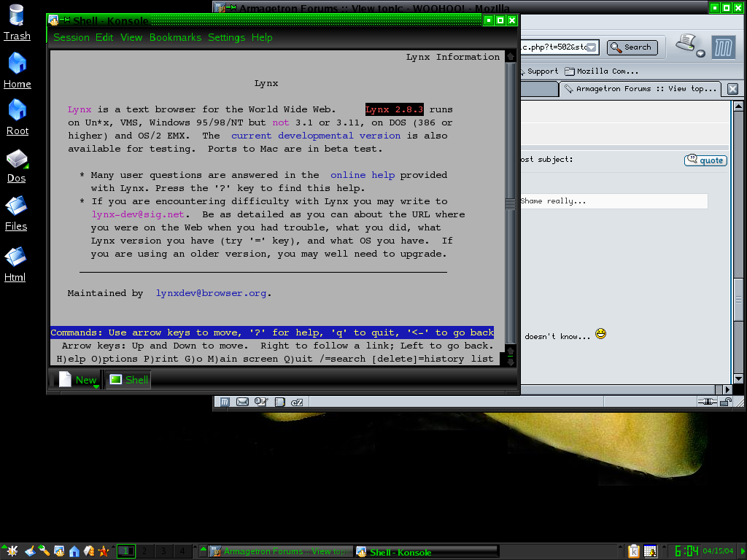Launch the desktop access icon in the panel
The width and height of the screenshot is (747, 560).
coord(30,551)
